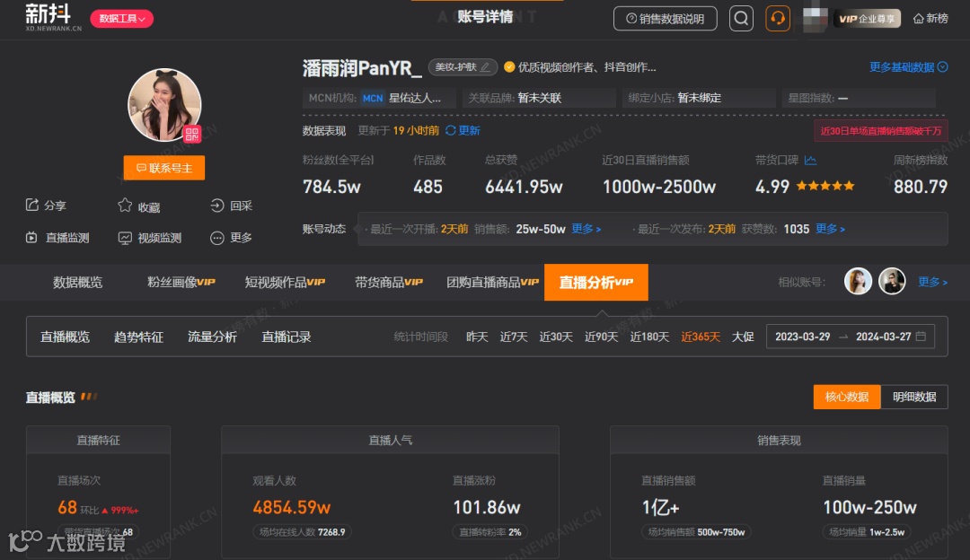This screenshot has width=970, height=560.
Task: Select 近30天 time range
Action: 556,337
